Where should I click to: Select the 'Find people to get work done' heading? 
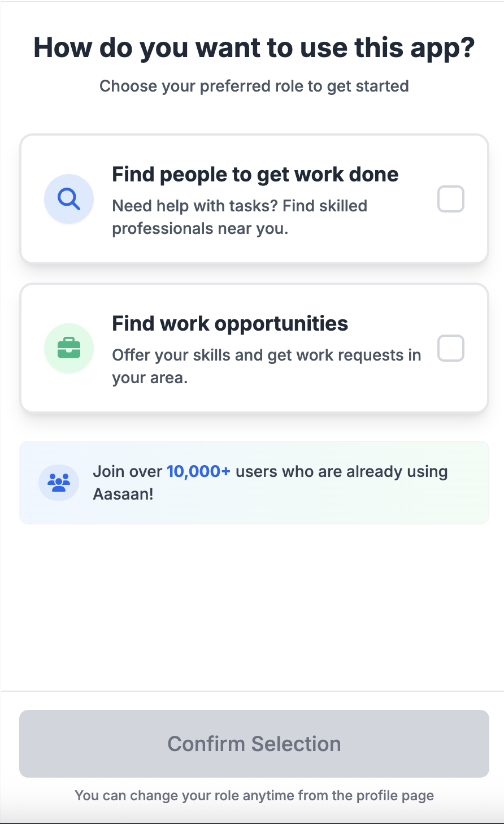click(255, 175)
